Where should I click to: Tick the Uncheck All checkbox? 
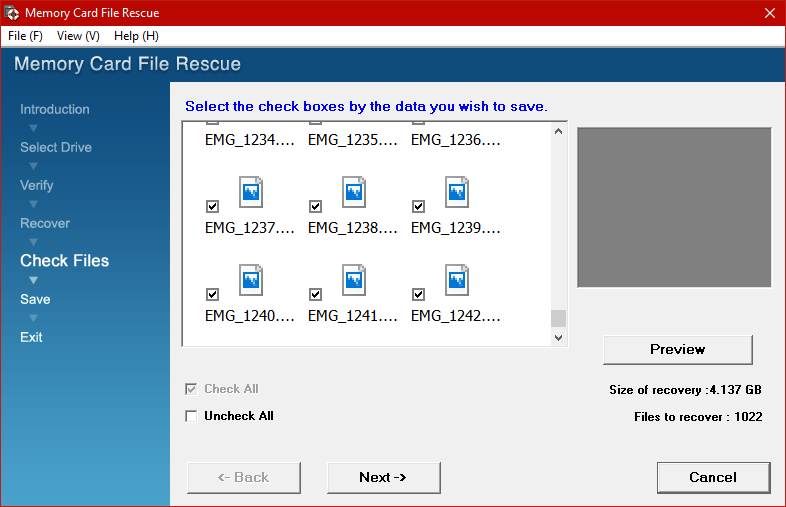coord(191,416)
